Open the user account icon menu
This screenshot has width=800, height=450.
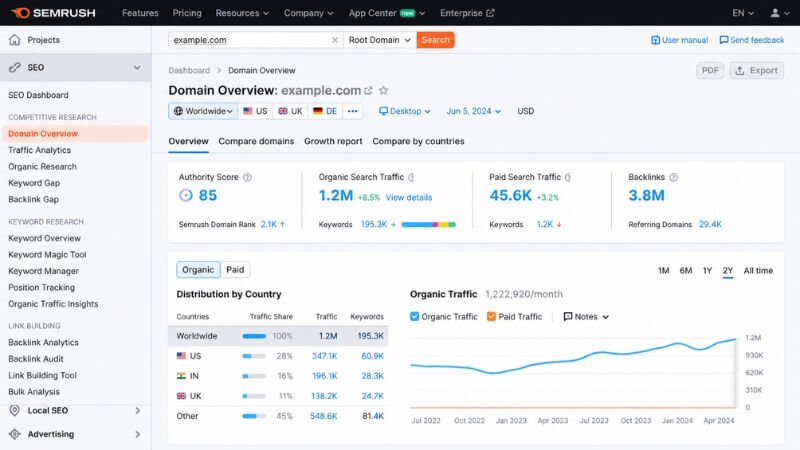pyautogui.click(x=774, y=13)
